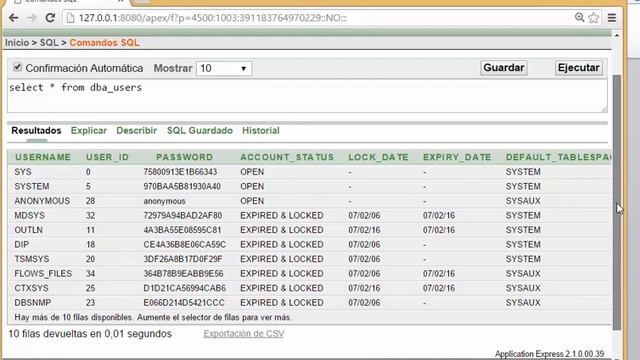Open the SQL Guardado tab
The width and height of the screenshot is (640, 360).
[x=200, y=131]
